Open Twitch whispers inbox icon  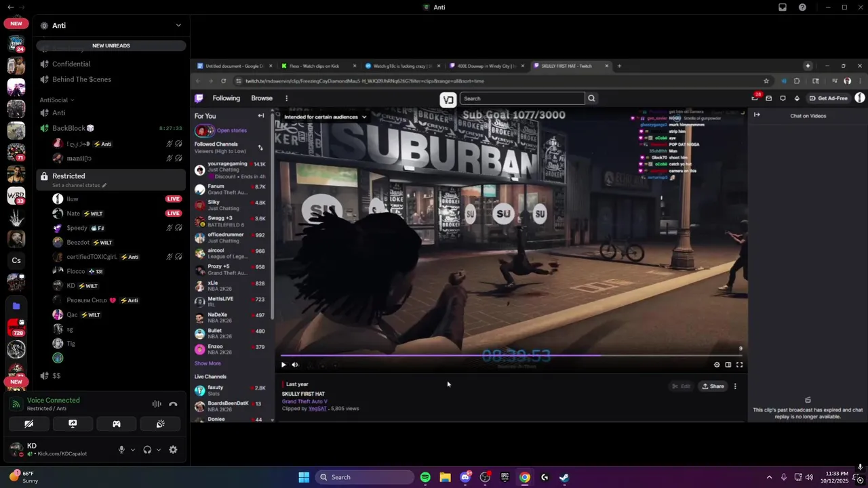768,98
